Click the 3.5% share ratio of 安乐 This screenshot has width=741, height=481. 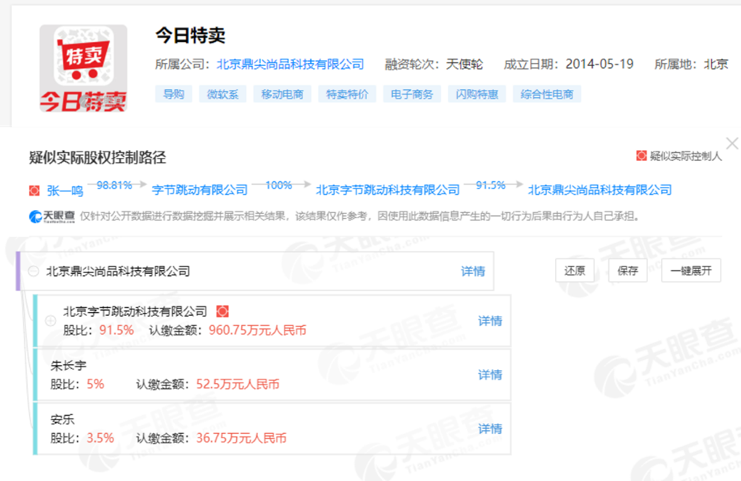[100, 438]
